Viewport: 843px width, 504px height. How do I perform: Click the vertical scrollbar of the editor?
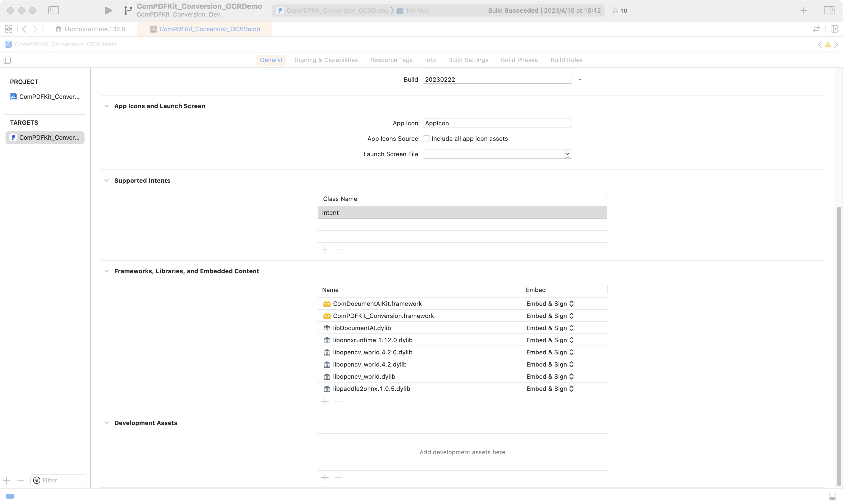839,346
